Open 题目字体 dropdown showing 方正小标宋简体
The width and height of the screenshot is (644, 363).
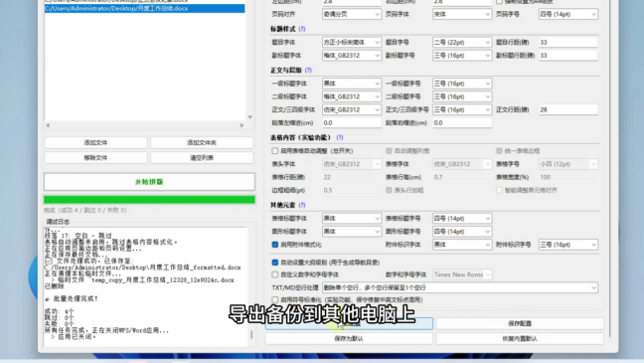pyautogui.click(x=352, y=43)
